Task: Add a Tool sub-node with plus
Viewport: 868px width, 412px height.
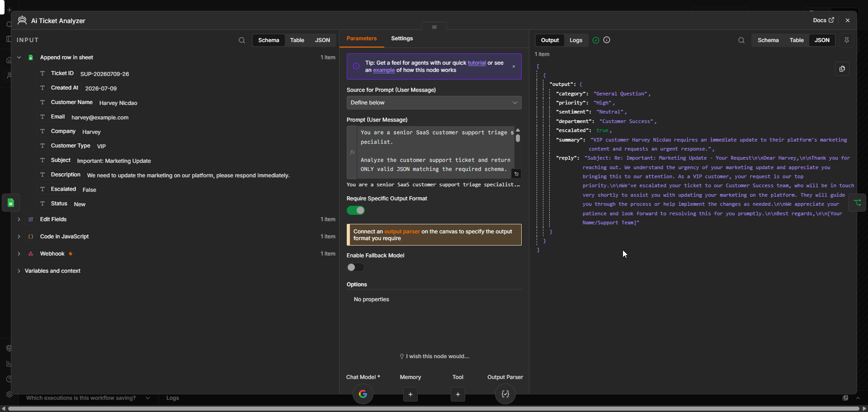Action: (458, 394)
